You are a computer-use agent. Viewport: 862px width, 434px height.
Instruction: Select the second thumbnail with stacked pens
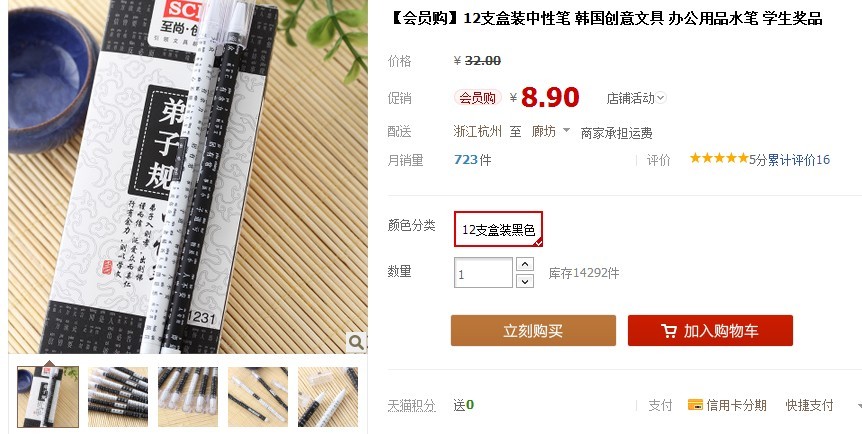(118, 397)
